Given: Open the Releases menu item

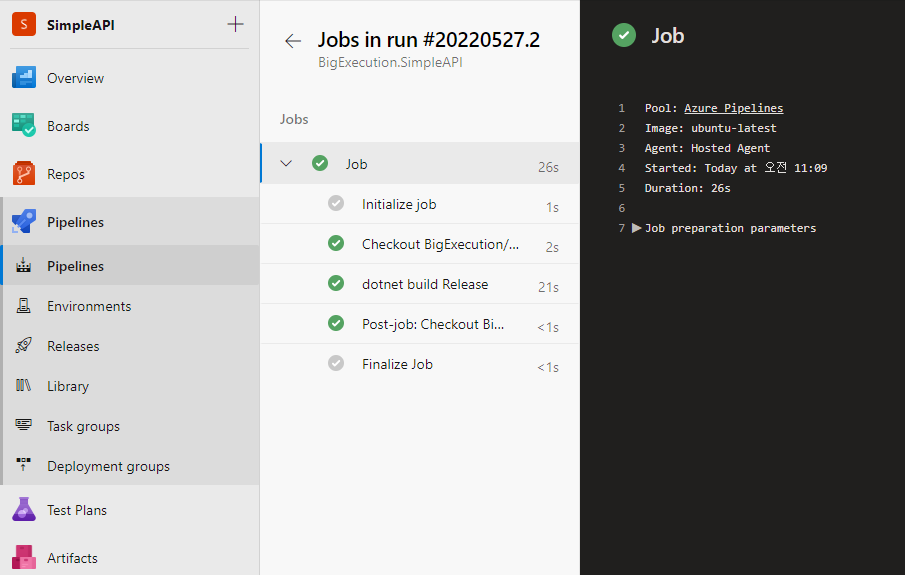Looking at the screenshot, I should pyautogui.click(x=130, y=345).
